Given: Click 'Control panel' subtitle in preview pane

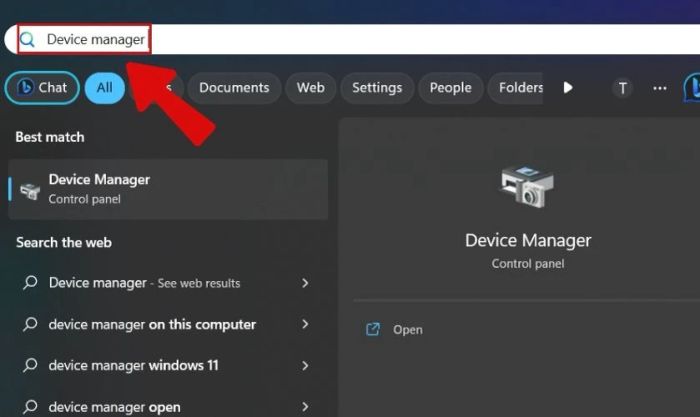Looking at the screenshot, I should [528, 264].
